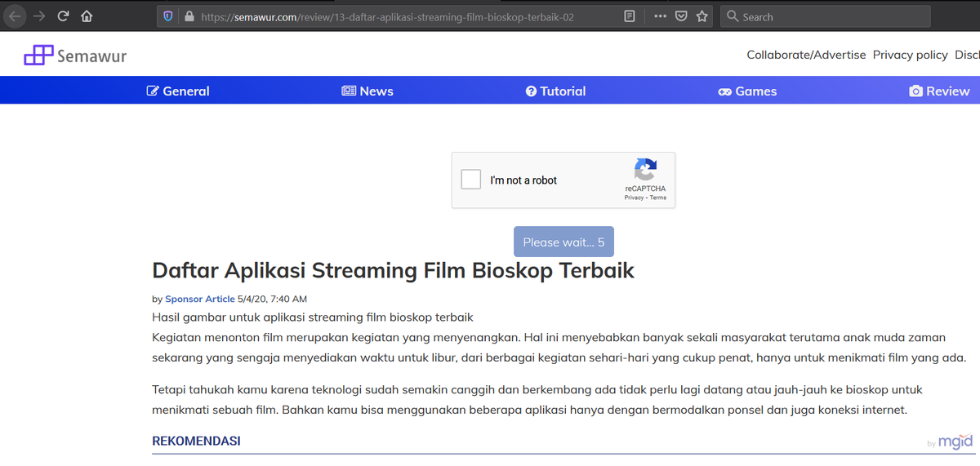
Task: Open the Collaborate/Advertise link
Action: pyautogui.click(x=806, y=55)
